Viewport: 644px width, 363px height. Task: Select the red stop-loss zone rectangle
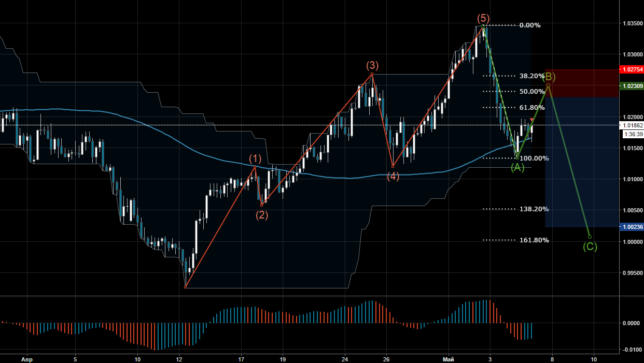[582, 83]
